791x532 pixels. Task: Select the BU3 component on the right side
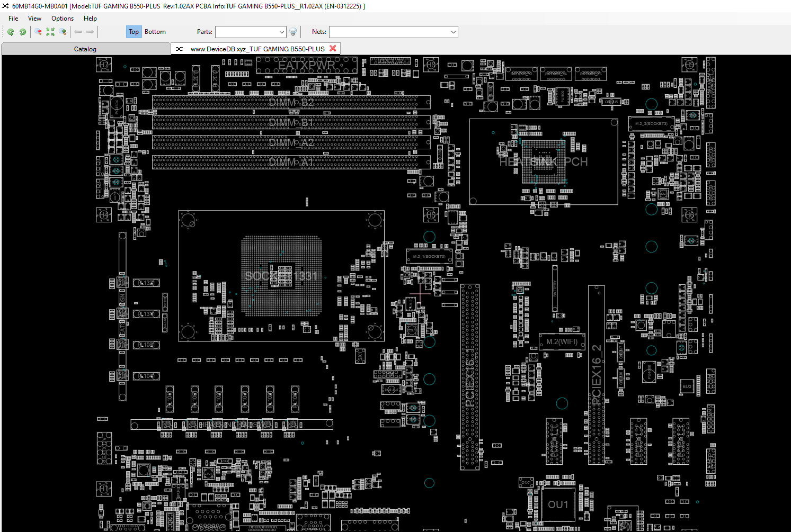pos(687,386)
